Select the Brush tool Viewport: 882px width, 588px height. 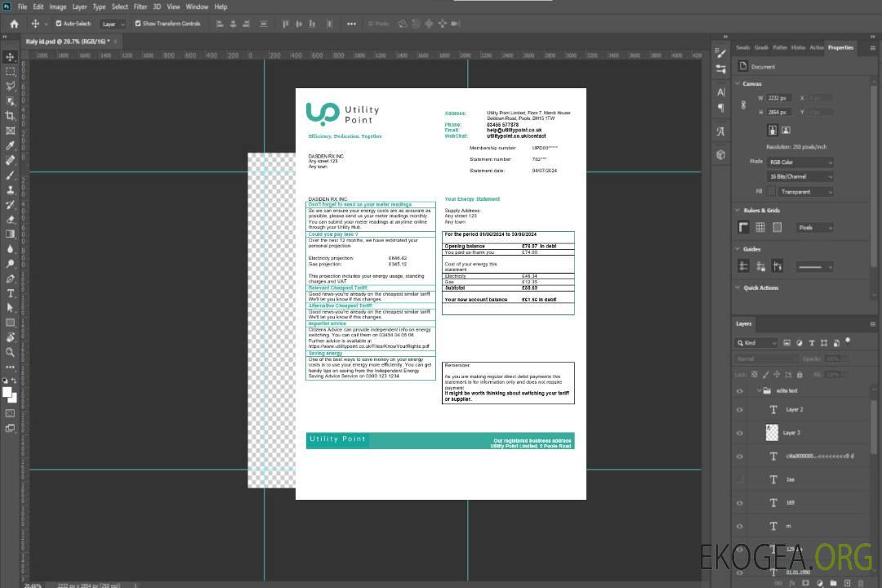pos(10,175)
